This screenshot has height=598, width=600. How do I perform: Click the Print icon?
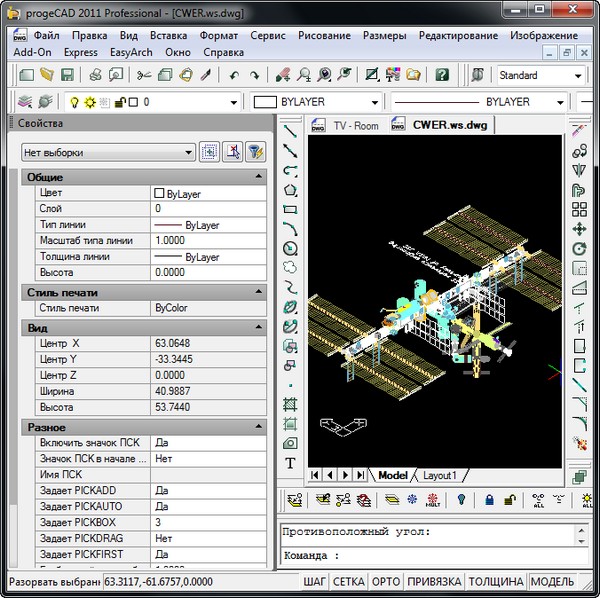pyautogui.click(x=95, y=75)
